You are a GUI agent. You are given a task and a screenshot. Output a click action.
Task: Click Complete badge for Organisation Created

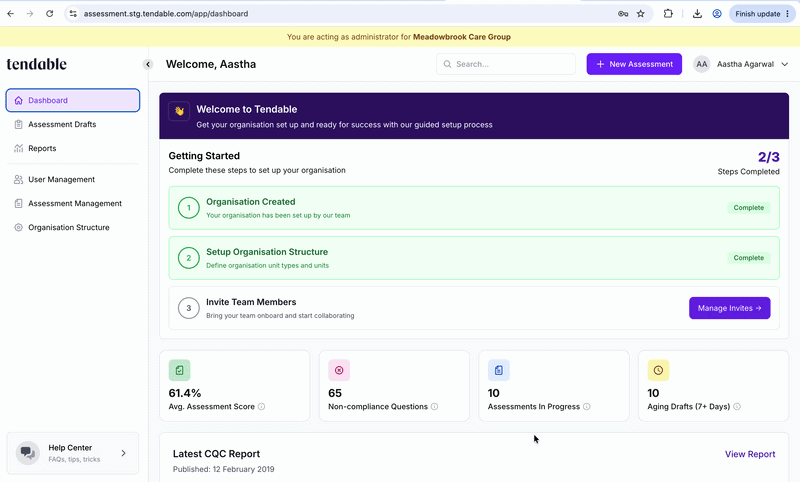(x=748, y=208)
